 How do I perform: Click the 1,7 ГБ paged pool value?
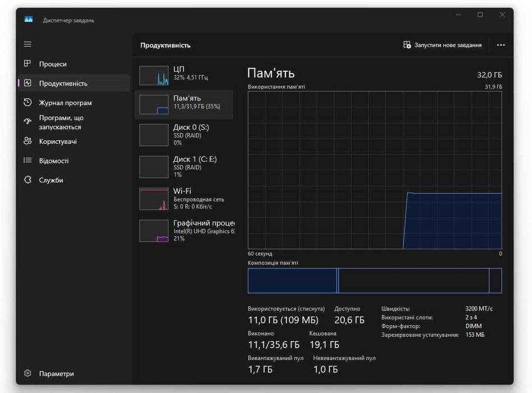pyautogui.click(x=260, y=369)
